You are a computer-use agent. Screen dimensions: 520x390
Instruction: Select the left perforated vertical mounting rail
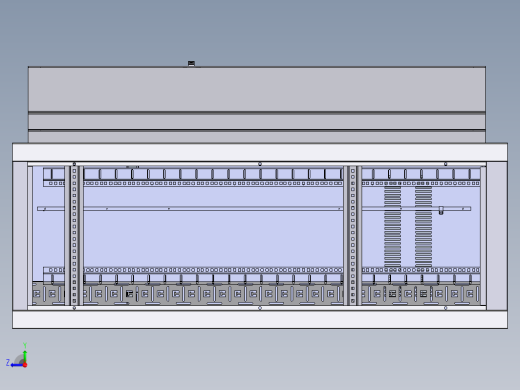tap(74, 235)
